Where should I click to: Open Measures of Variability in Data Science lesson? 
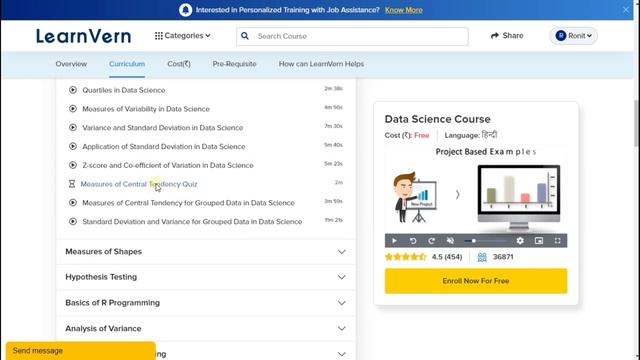tap(146, 109)
